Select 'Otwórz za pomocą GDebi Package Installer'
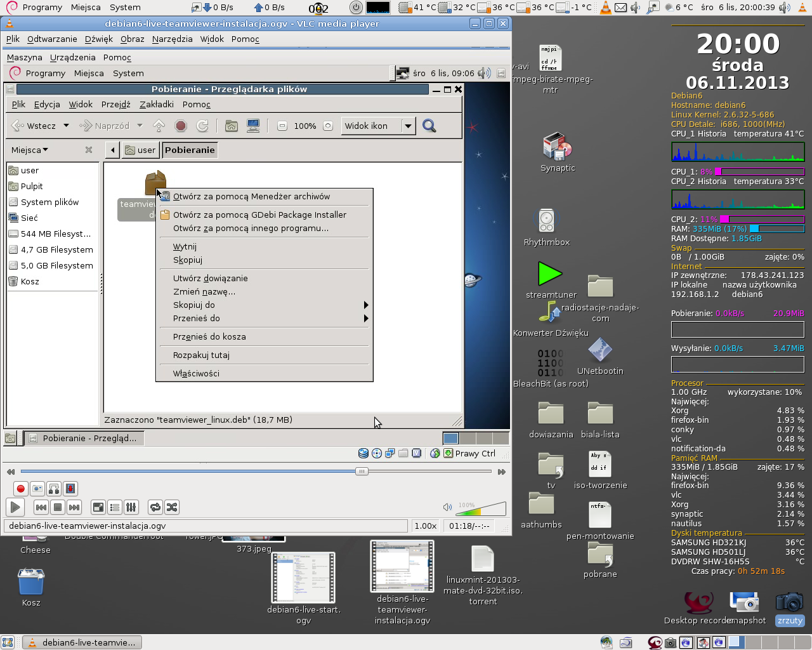812x650 pixels. (264, 215)
